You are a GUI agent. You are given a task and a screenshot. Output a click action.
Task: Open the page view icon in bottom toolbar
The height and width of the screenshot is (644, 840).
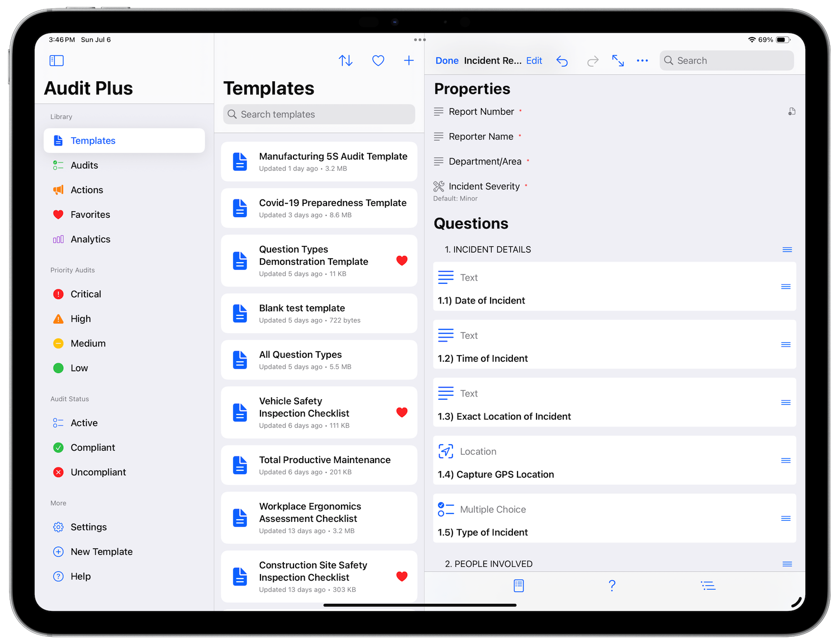(x=519, y=586)
